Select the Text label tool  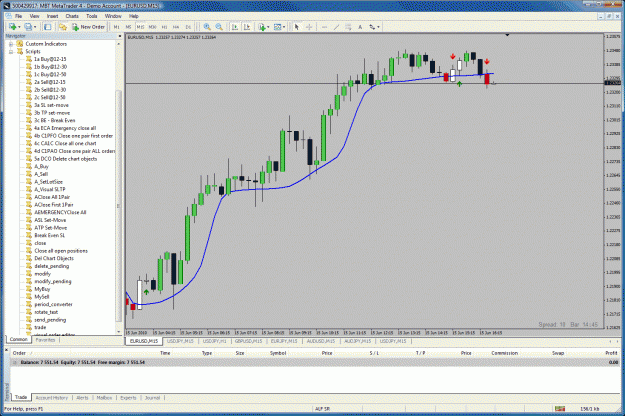point(360,27)
